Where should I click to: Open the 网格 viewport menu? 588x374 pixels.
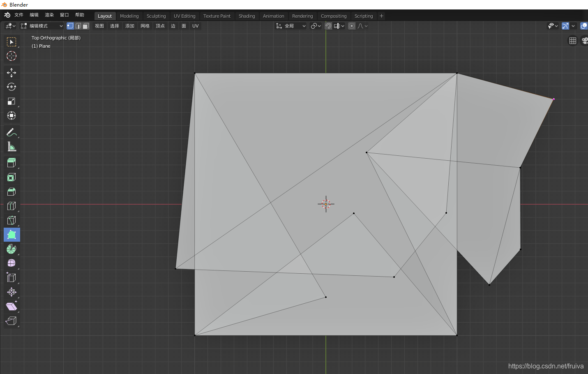[145, 26]
